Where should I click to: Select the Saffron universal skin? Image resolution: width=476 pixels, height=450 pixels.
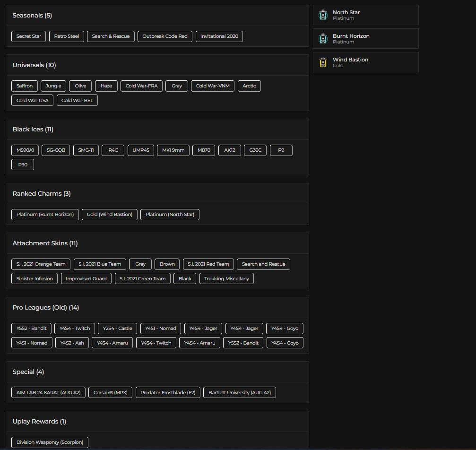(25, 86)
